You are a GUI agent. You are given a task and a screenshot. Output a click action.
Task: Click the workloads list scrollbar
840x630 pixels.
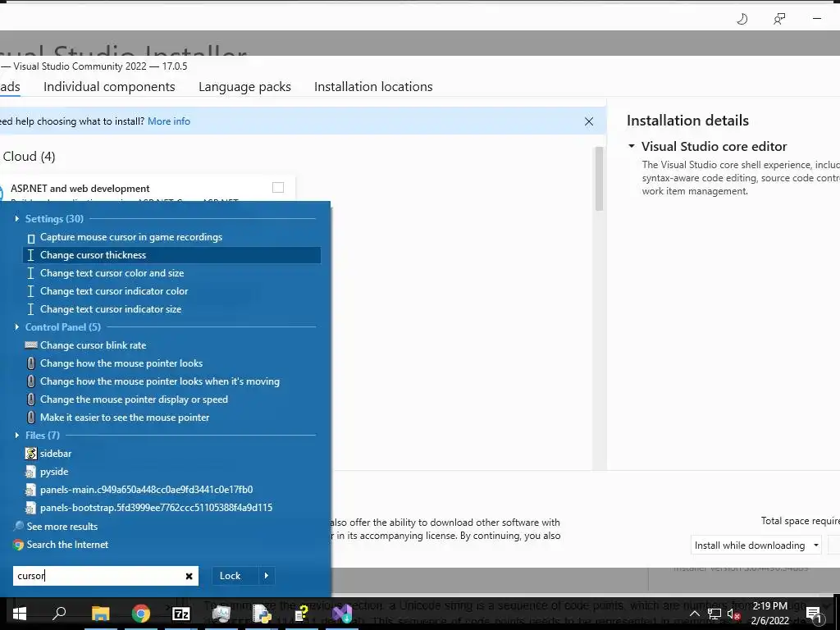click(599, 178)
